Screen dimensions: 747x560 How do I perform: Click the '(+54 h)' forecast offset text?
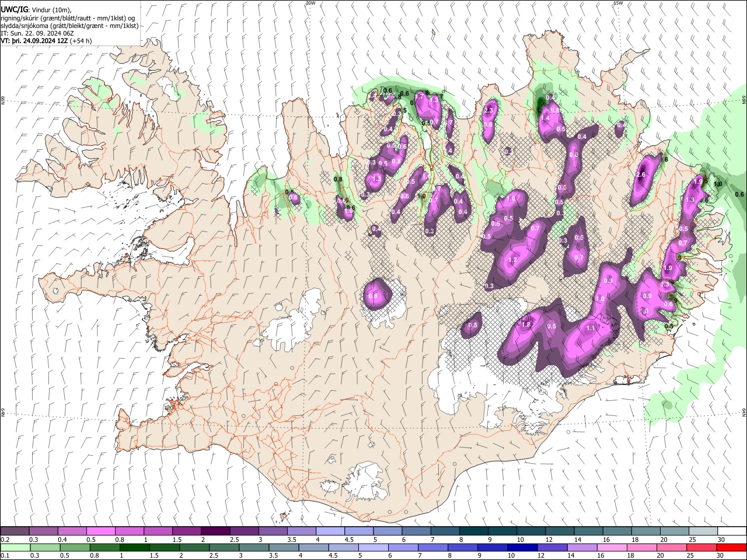81,41
